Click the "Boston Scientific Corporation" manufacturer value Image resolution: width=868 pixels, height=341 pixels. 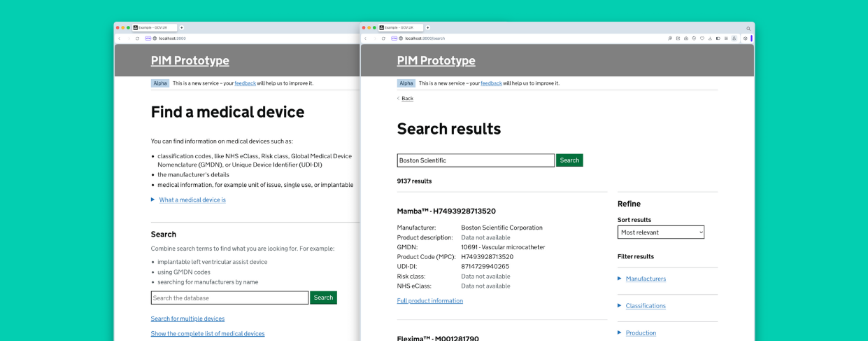click(x=501, y=228)
